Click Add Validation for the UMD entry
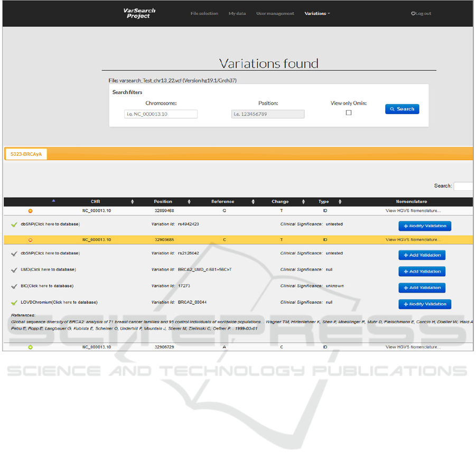The image size is (476, 468). [x=422, y=272]
